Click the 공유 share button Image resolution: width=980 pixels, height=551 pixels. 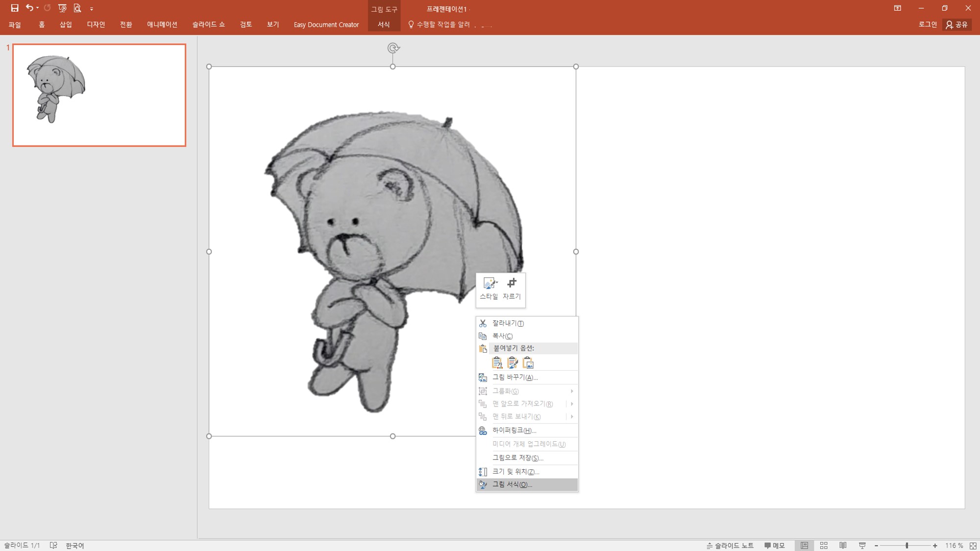957,24
